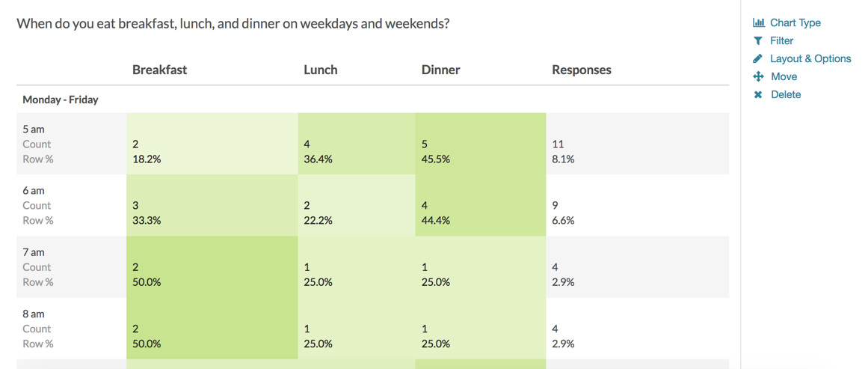Open Layout & Options link
The image size is (868, 369).
pyautogui.click(x=810, y=58)
